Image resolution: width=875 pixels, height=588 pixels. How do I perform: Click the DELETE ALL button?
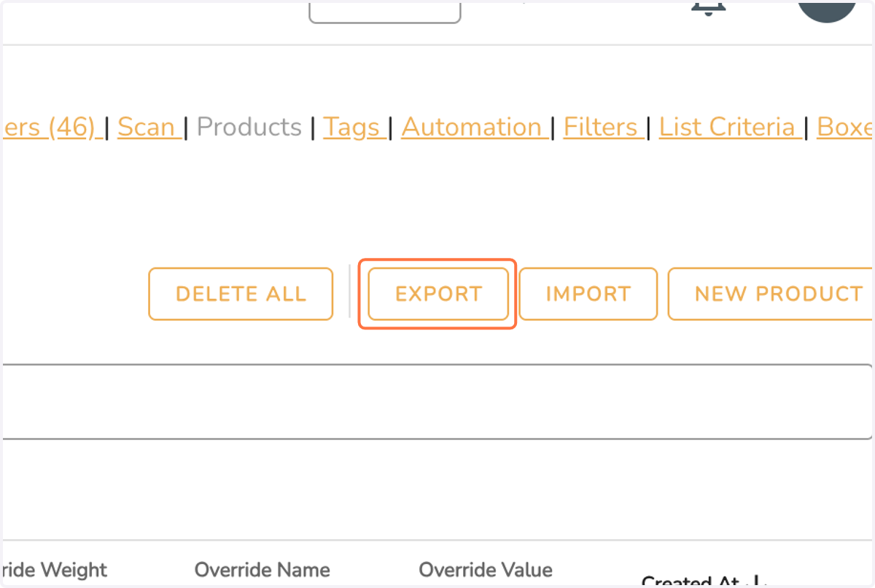241,294
